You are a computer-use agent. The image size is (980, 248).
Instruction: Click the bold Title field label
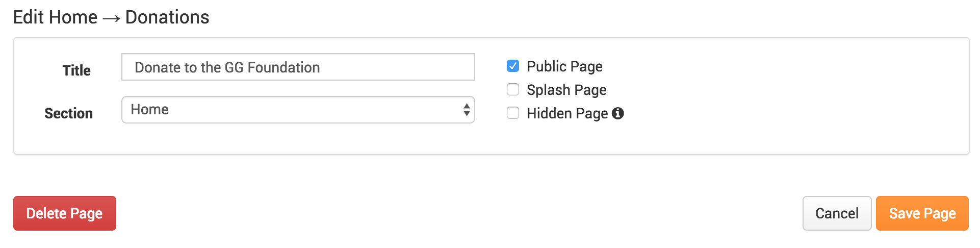click(x=76, y=70)
